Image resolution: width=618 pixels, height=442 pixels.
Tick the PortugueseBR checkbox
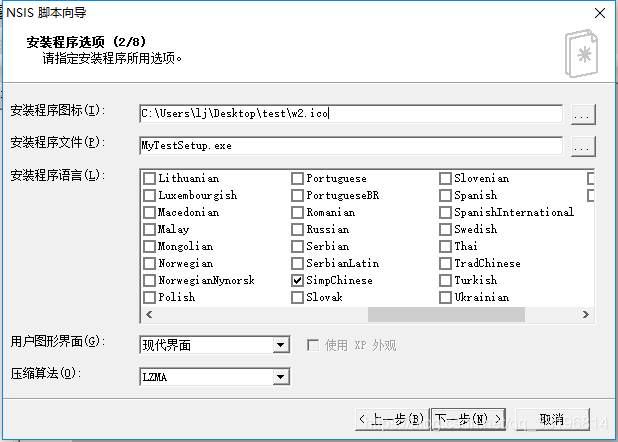[297, 195]
